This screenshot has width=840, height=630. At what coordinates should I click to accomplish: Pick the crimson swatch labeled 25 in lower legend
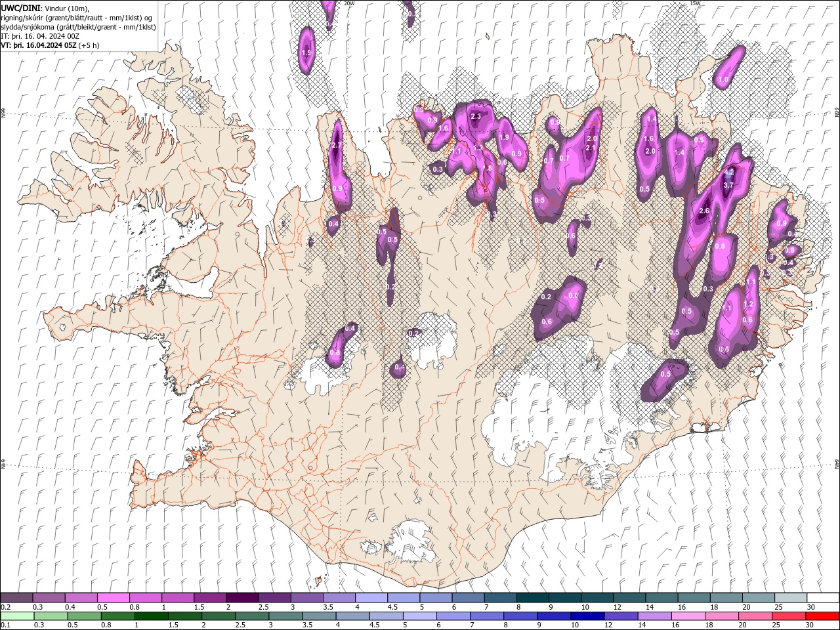[789, 616]
